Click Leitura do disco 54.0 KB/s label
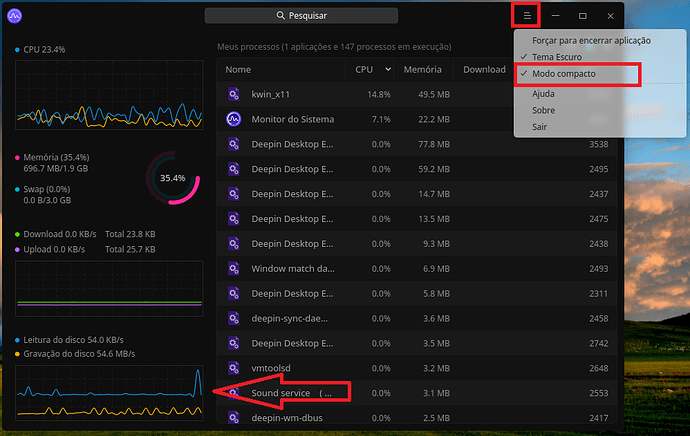The height and width of the screenshot is (436, 690). point(73,340)
